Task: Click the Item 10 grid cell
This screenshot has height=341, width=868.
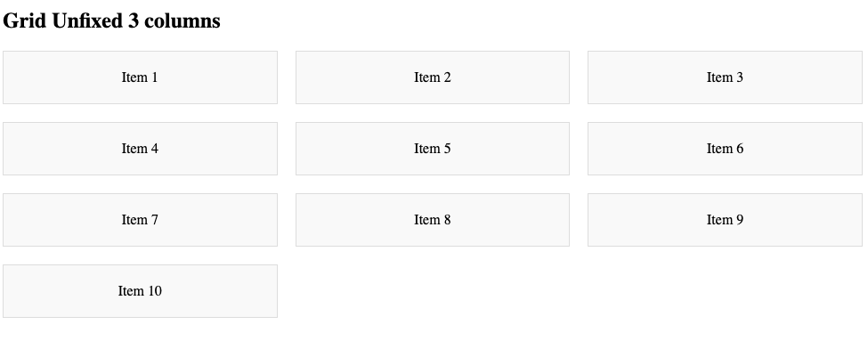Action: click(x=140, y=291)
